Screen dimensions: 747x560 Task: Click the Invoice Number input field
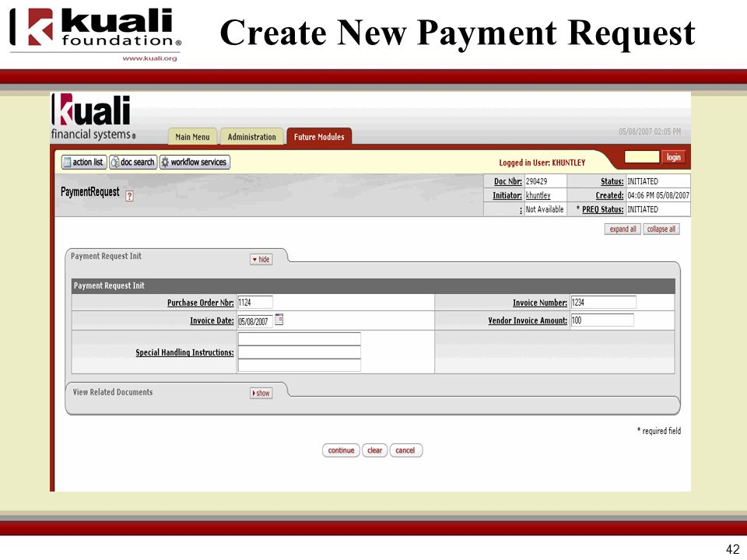603,302
